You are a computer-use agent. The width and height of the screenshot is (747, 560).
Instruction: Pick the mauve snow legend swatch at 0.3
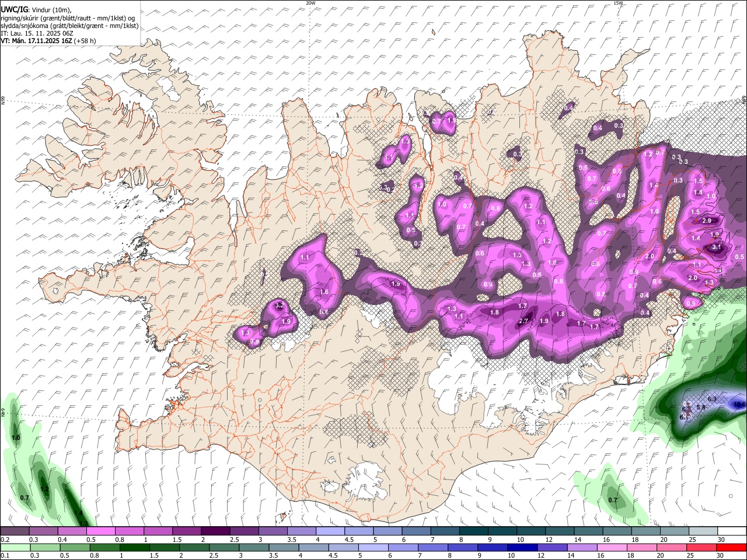point(44,531)
